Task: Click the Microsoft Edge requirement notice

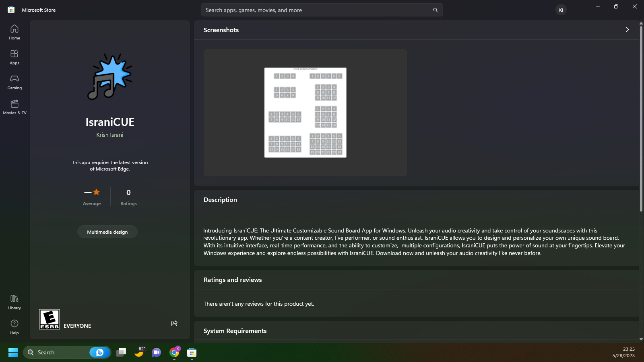Action: [110, 166]
